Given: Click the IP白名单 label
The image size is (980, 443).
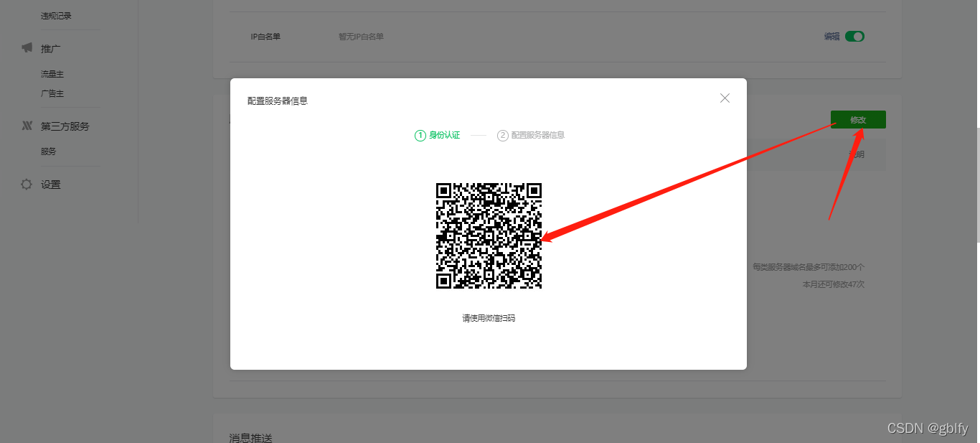Looking at the screenshot, I should (265, 37).
